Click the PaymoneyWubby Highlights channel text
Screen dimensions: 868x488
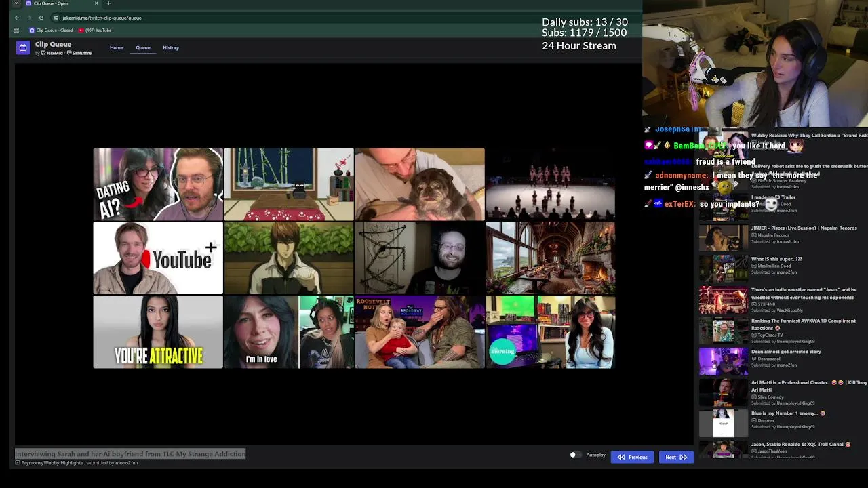coord(52,463)
